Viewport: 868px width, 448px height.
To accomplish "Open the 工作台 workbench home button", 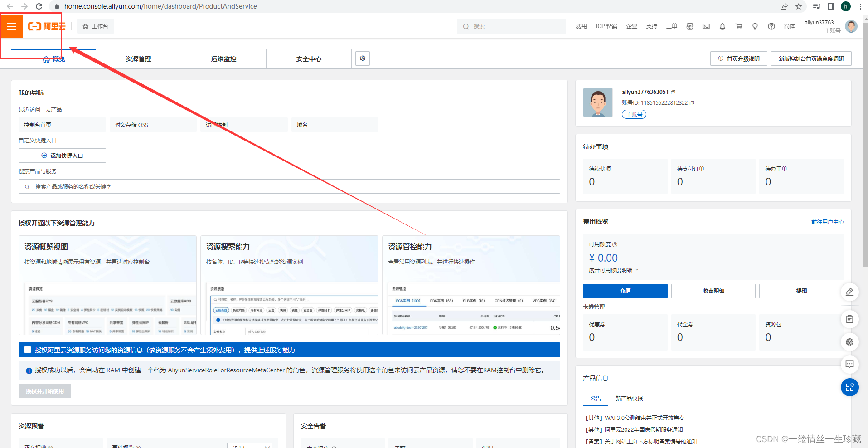I will pos(96,26).
